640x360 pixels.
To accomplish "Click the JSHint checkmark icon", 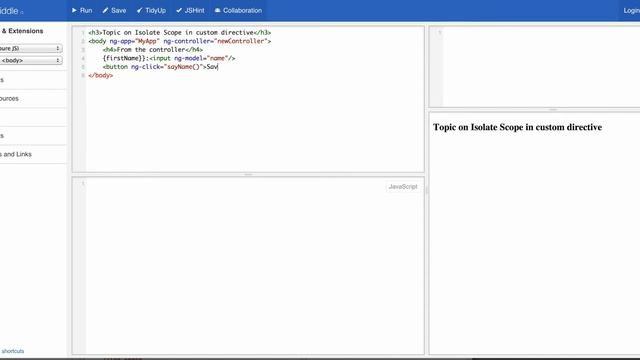I will click(179, 10).
